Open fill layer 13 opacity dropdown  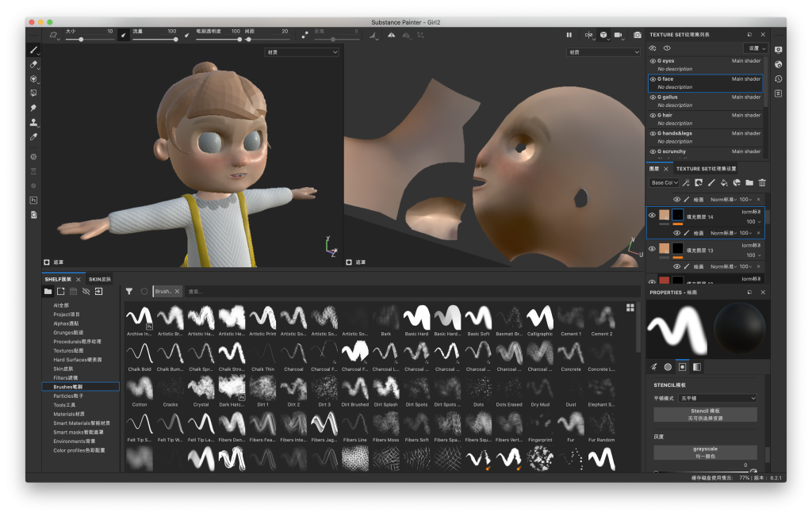pyautogui.click(x=754, y=255)
